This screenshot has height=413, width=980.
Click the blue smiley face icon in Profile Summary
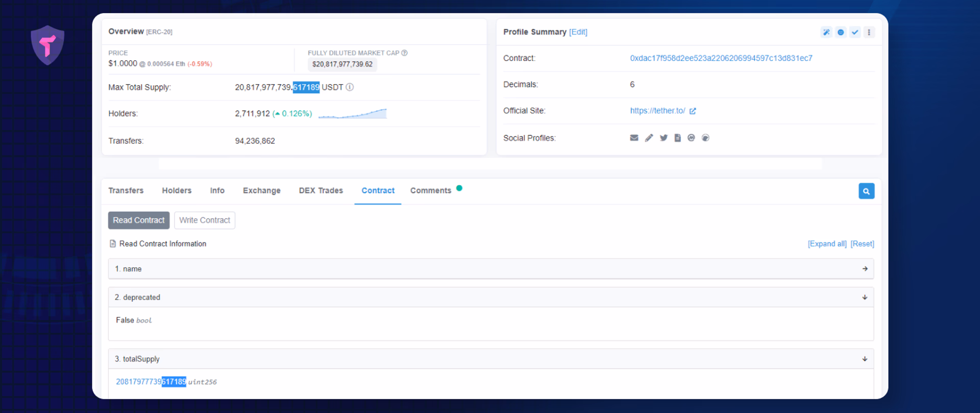coord(841,32)
